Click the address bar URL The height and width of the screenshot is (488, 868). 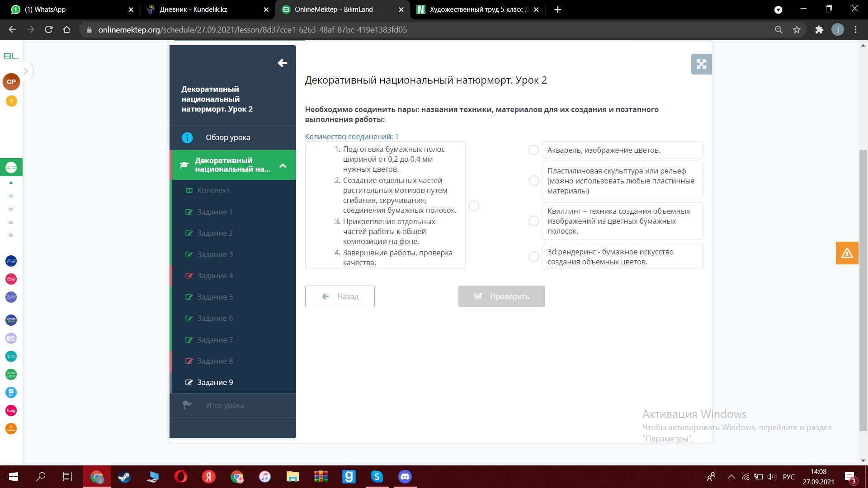coord(252,30)
